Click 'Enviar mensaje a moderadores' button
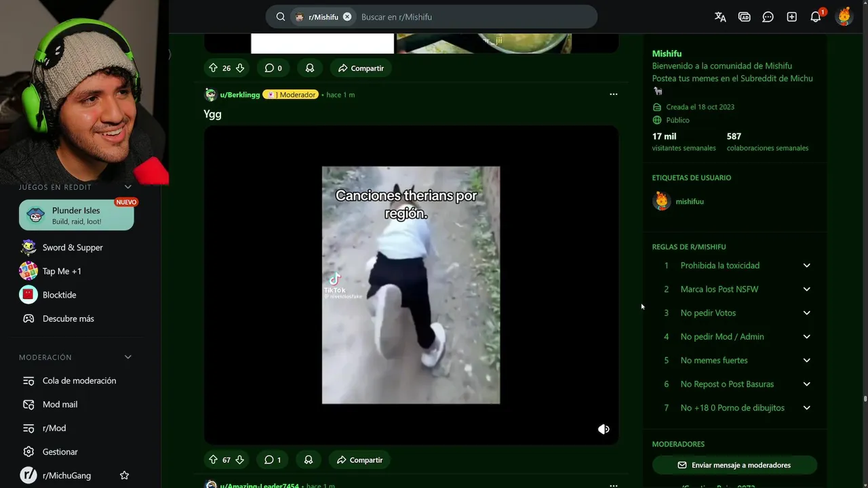This screenshot has height=488, width=868. tap(734, 465)
